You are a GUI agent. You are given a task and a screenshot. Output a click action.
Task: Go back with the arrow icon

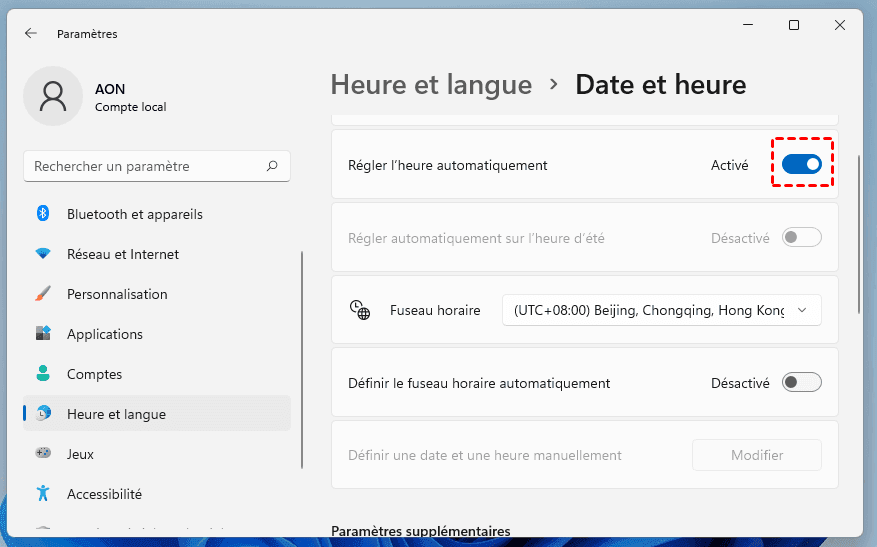click(x=31, y=34)
